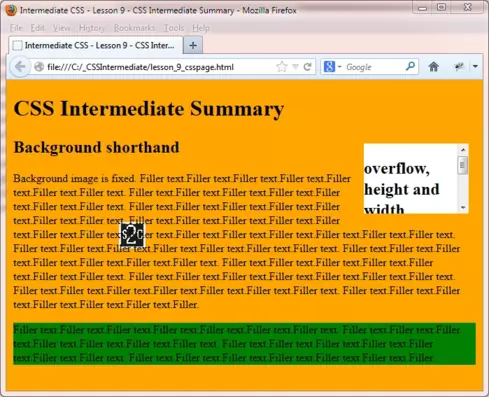Click the add-on toolbar icon beside Home
Image resolution: width=489 pixels, height=397 pixels.
(x=459, y=67)
